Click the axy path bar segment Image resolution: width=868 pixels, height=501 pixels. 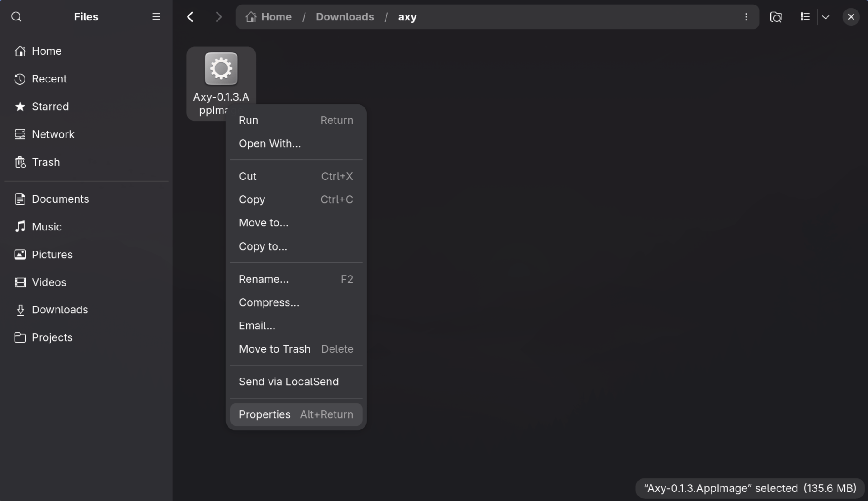(x=407, y=17)
